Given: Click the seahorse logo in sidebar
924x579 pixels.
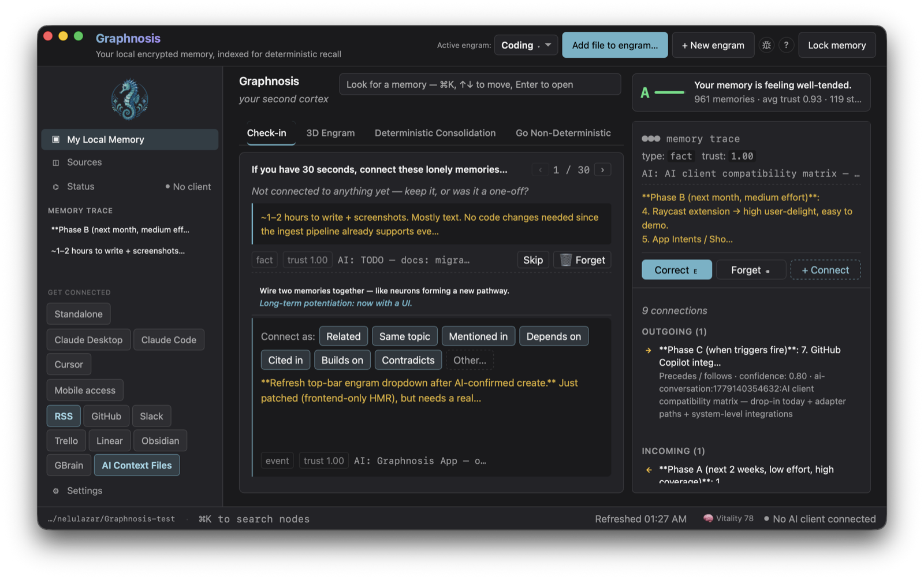Looking at the screenshot, I should click(x=129, y=99).
